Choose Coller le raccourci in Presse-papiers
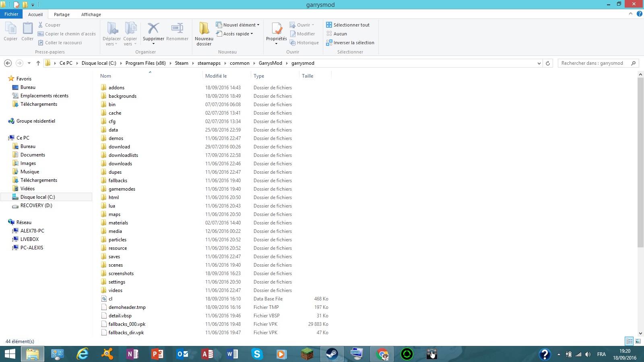This screenshot has height=362, width=644. tap(60, 43)
